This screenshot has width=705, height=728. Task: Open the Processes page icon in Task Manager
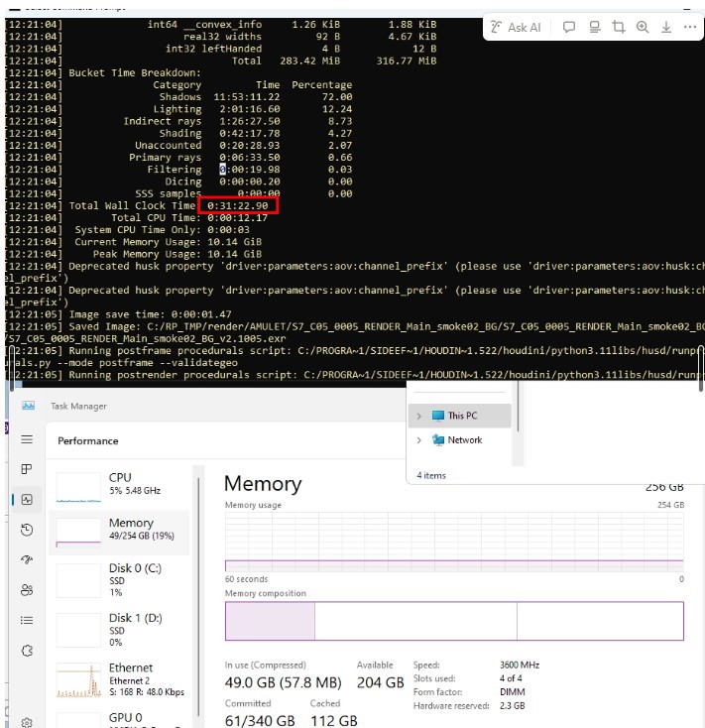(27, 469)
